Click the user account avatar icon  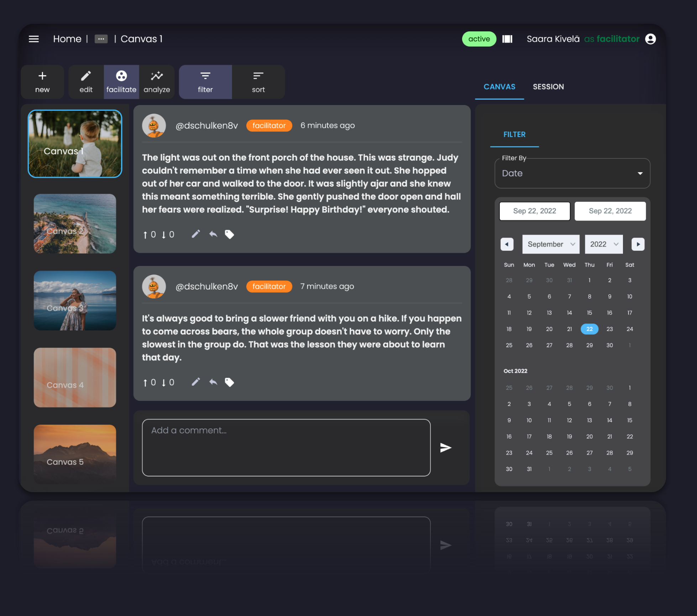(x=650, y=39)
